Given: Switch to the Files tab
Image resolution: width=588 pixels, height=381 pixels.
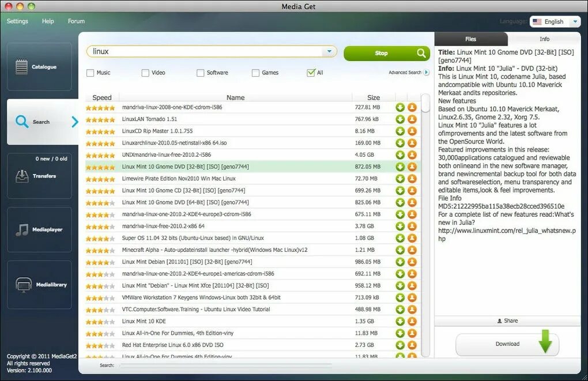Looking at the screenshot, I should 470,39.
